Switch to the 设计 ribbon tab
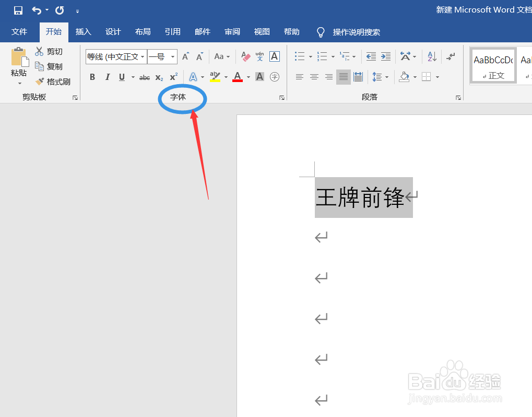The image size is (532, 417). 113,32
